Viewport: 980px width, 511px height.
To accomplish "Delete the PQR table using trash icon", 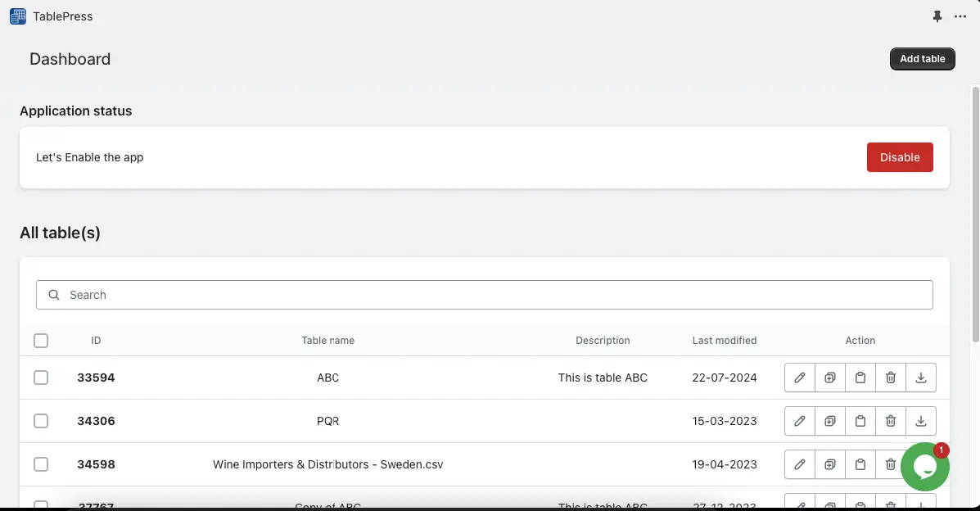I will point(891,421).
